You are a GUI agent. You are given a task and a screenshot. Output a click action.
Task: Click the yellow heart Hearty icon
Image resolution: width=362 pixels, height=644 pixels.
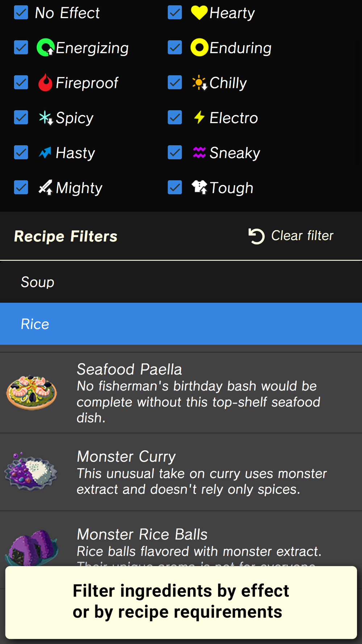199,13
